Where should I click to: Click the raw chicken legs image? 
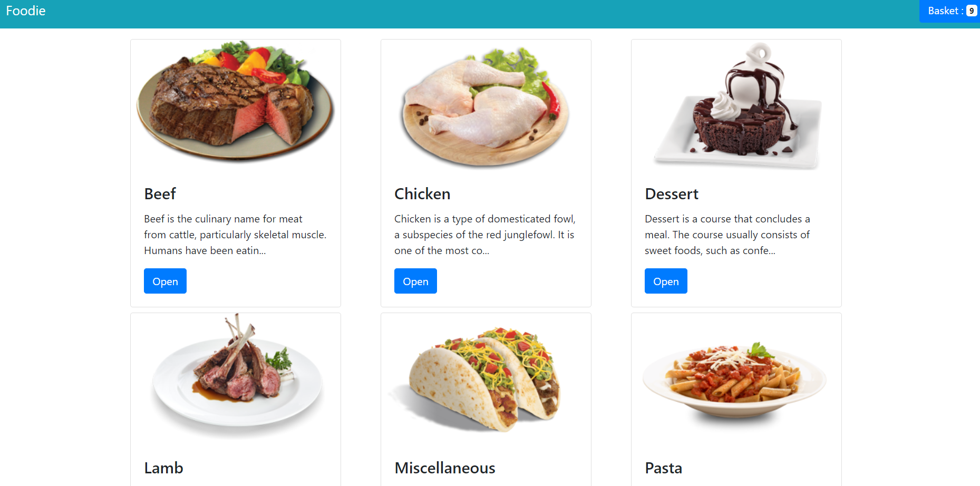[x=486, y=105]
